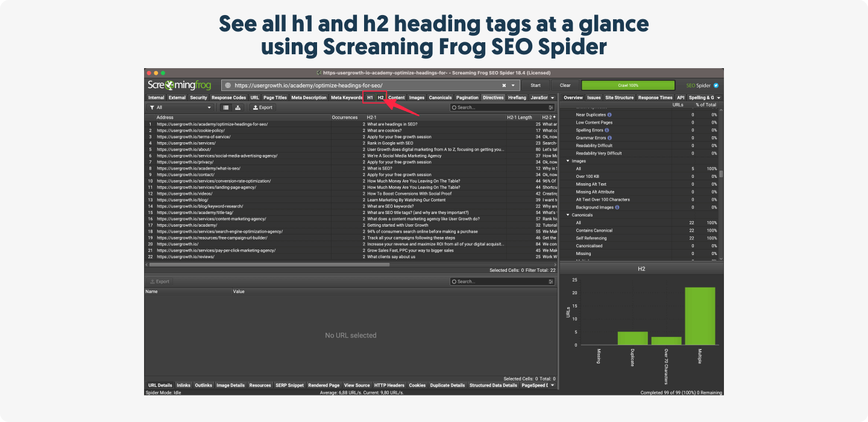Open the Site Structure tab

click(x=620, y=98)
